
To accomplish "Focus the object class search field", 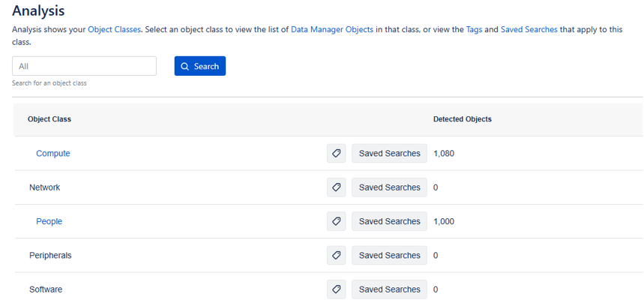I will [84, 66].
